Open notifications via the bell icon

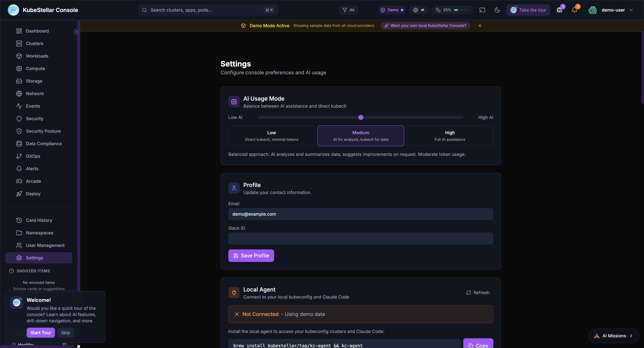(x=574, y=10)
